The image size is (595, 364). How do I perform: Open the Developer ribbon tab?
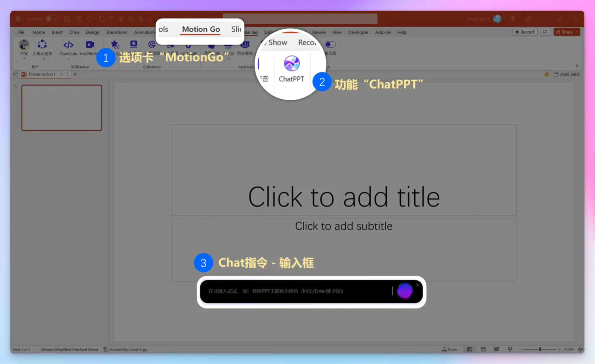coord(358,32)
